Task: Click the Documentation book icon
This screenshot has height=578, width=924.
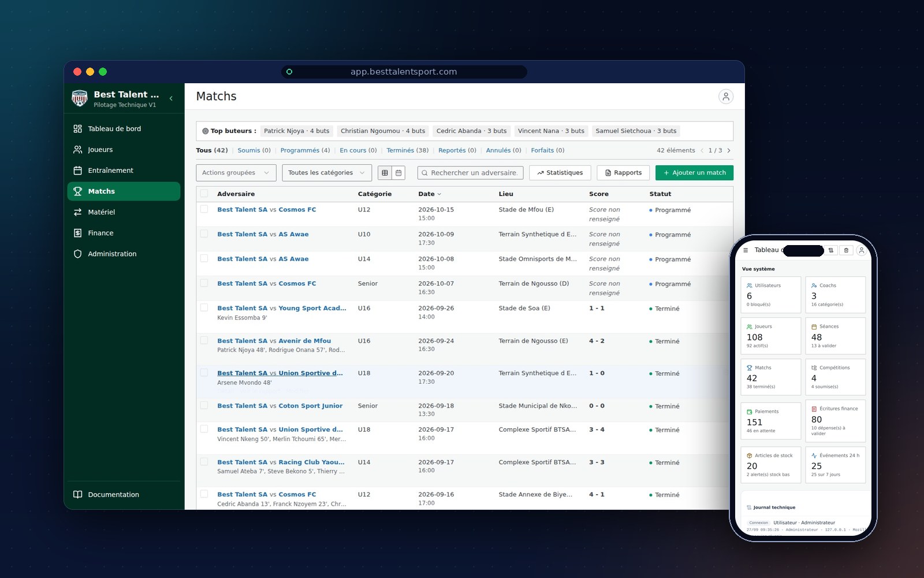Action: 77,495
